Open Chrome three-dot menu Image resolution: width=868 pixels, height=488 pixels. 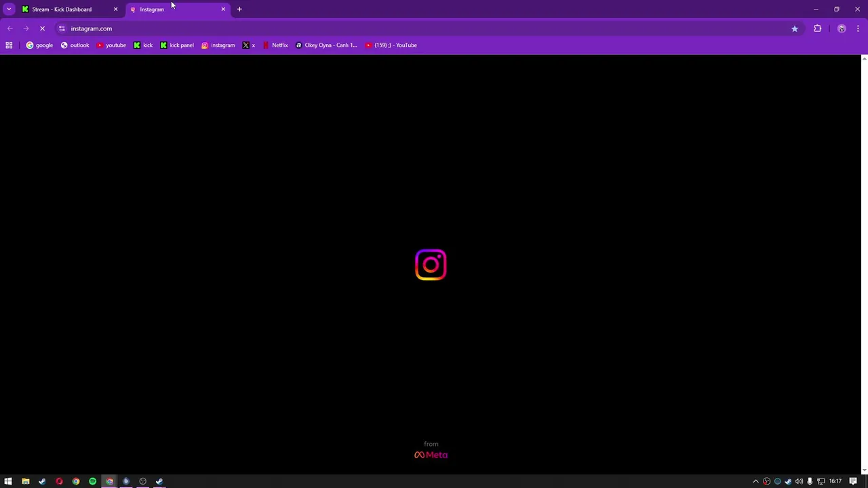coord(858,28)
